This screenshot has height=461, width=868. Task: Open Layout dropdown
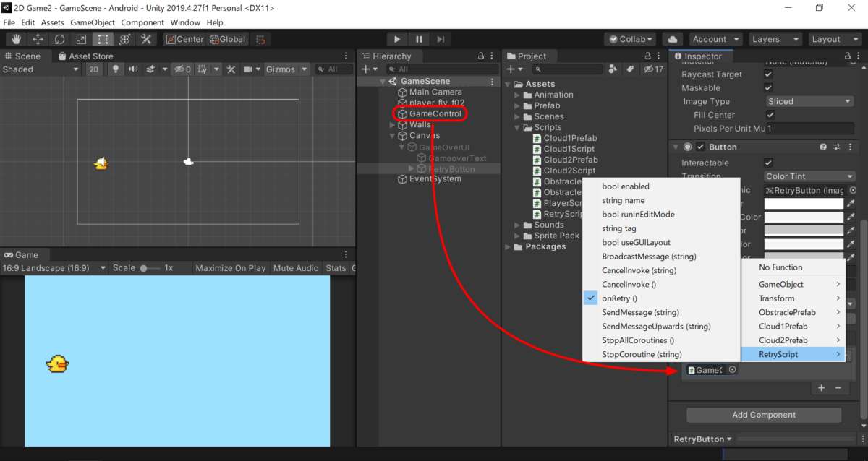835,39
